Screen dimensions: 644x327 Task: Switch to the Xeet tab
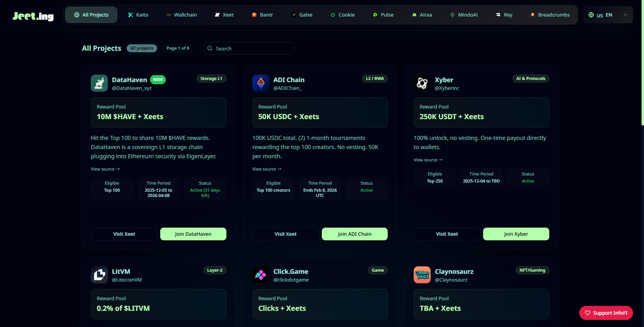coord(224,15)
